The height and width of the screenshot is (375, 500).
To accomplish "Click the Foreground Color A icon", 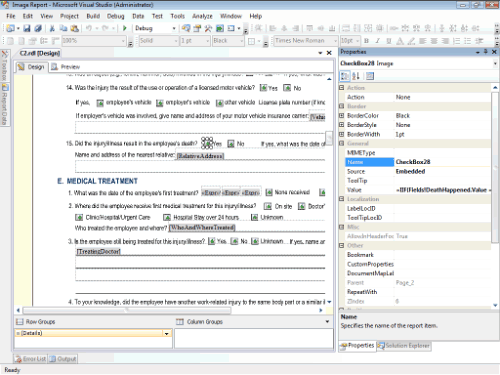I will (x=400, y=41).
